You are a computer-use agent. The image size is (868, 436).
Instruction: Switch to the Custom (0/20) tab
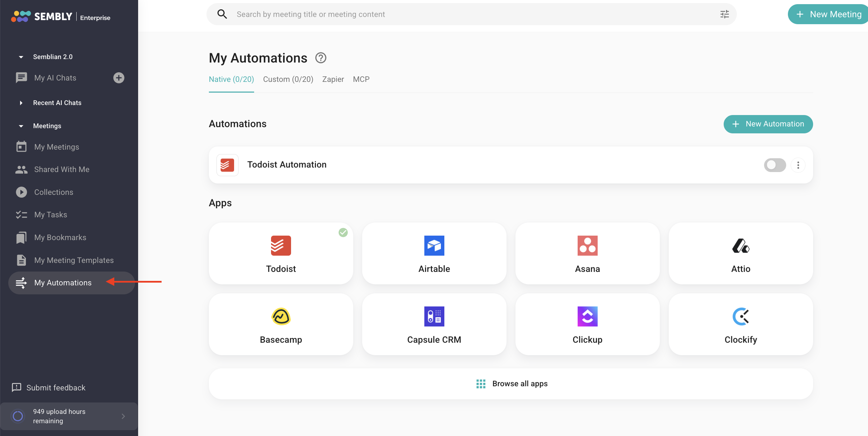tap(288, 79)
